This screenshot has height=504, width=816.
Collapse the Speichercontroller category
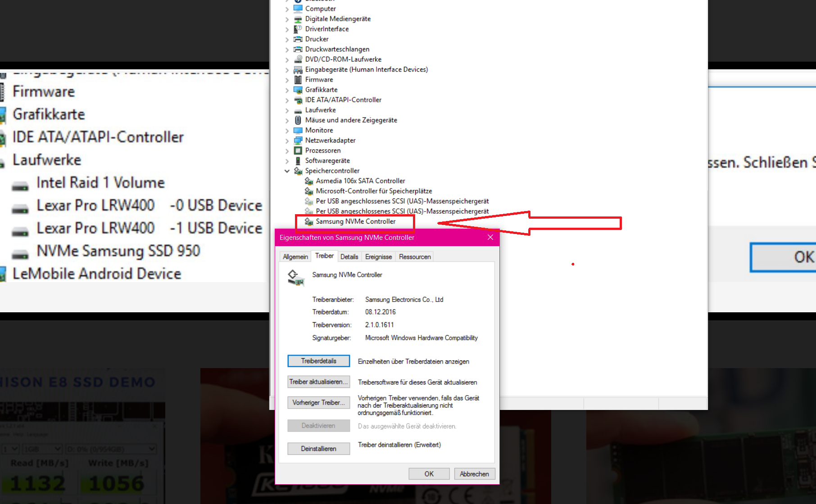click(287, 171)
